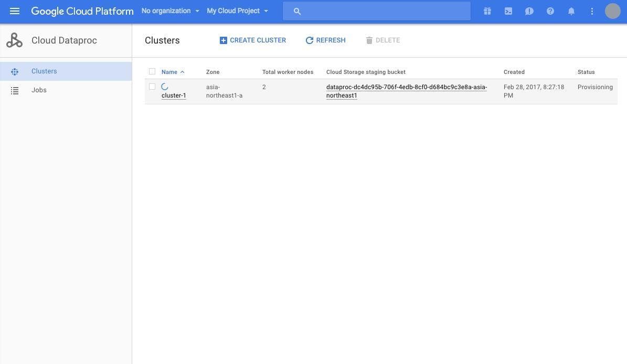Click the search magnifier icon
This screenshot has height=364, width=627.
296,11
